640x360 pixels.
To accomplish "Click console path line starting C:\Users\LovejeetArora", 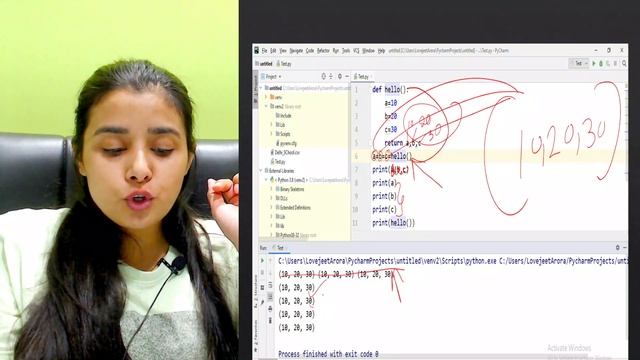I will [x=453, y=261].
